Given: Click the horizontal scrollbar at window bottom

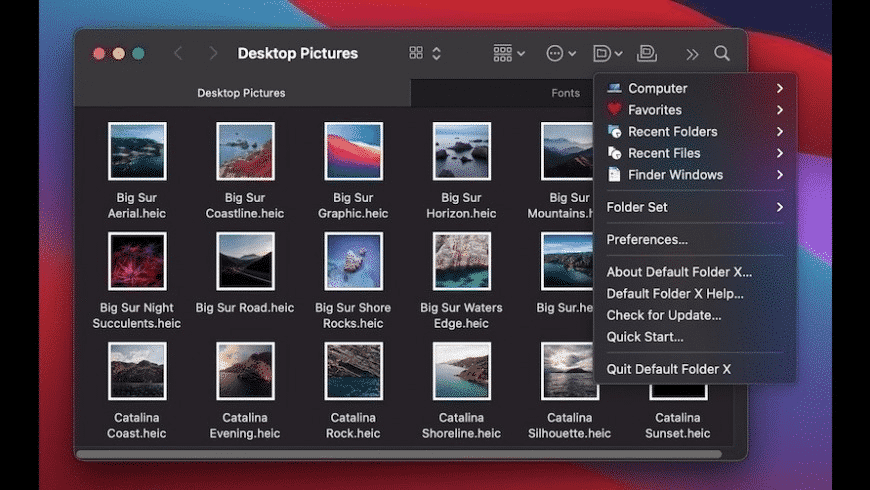Looking at the screenshot, I should tap(399, 454).
